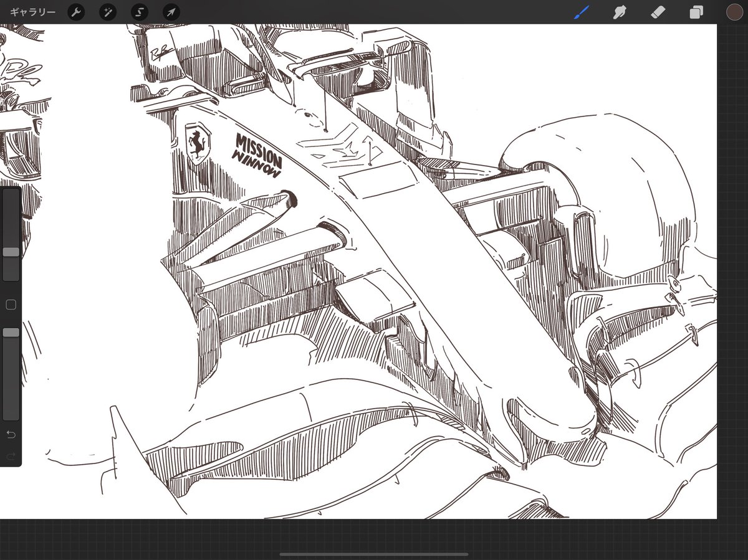
Task: Select the Smudge tool
Action: (x=620, y=12)
